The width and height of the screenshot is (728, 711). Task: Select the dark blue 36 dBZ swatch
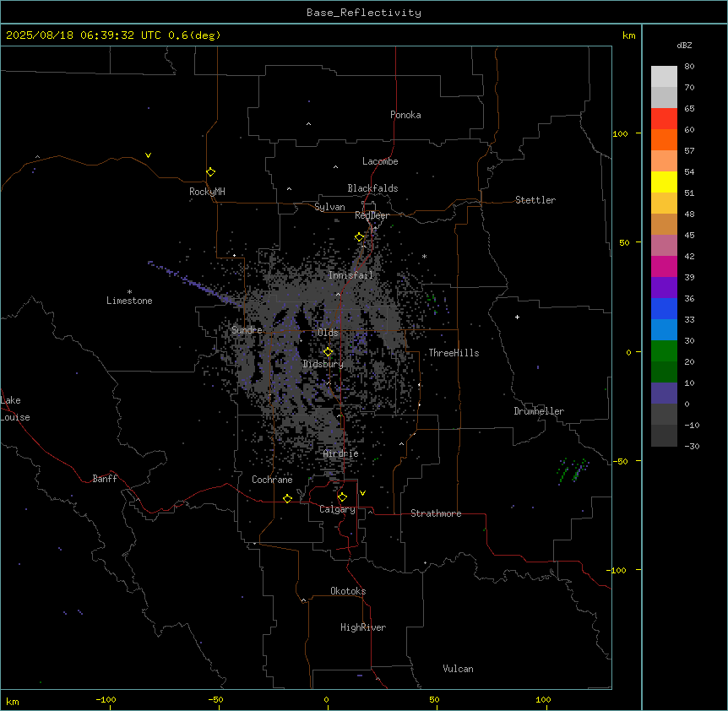[664, 308]
